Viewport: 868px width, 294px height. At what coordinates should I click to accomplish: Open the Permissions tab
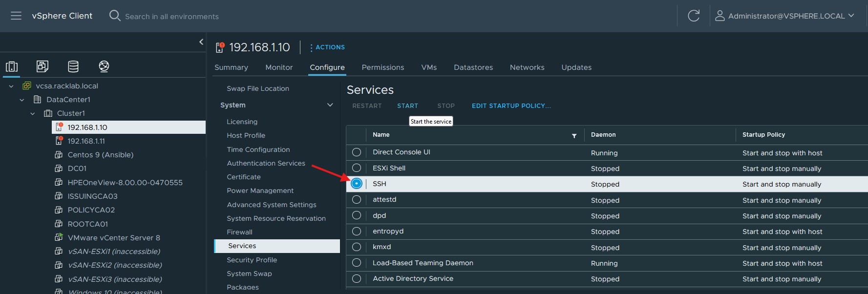click(383, 67)
